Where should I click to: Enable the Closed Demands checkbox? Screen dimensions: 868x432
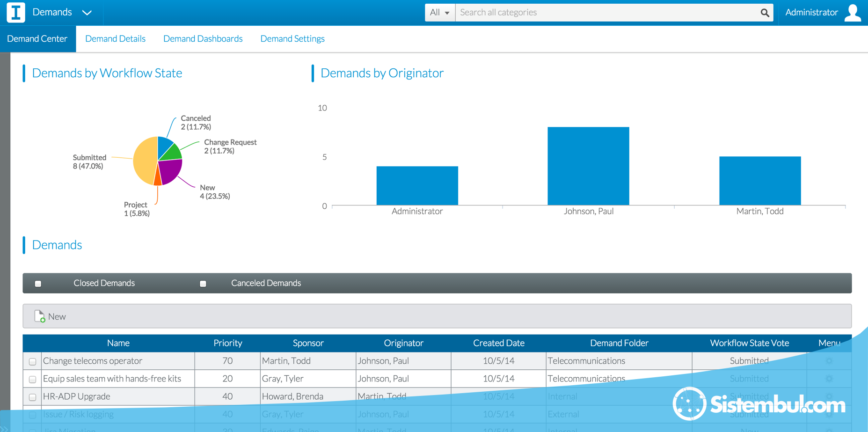point(38,284)
